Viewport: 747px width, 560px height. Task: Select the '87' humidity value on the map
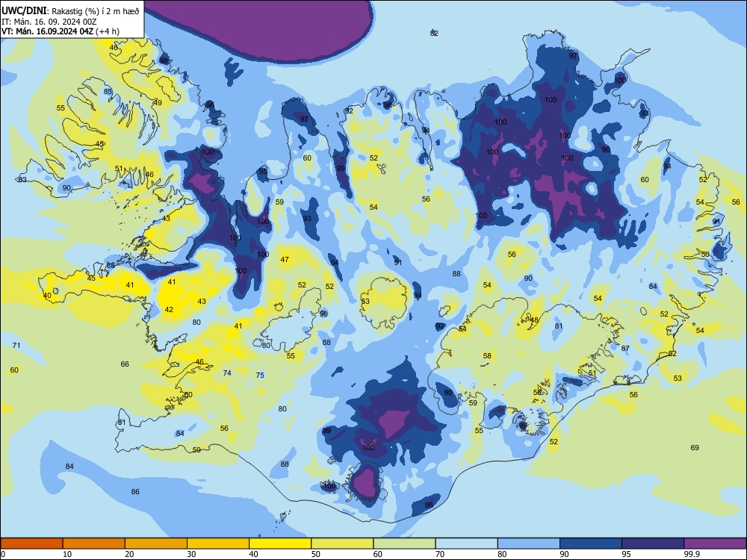(625, 349)
